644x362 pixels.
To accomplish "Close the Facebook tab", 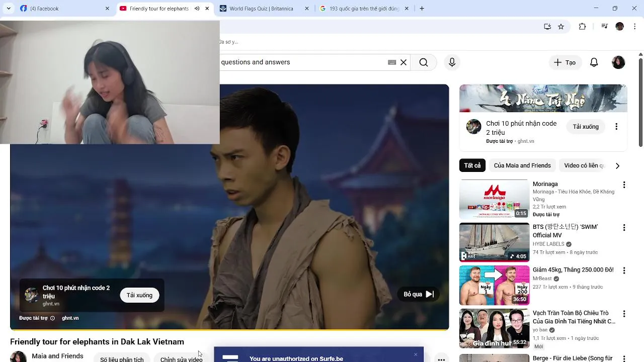I will (x=107, y=9).
